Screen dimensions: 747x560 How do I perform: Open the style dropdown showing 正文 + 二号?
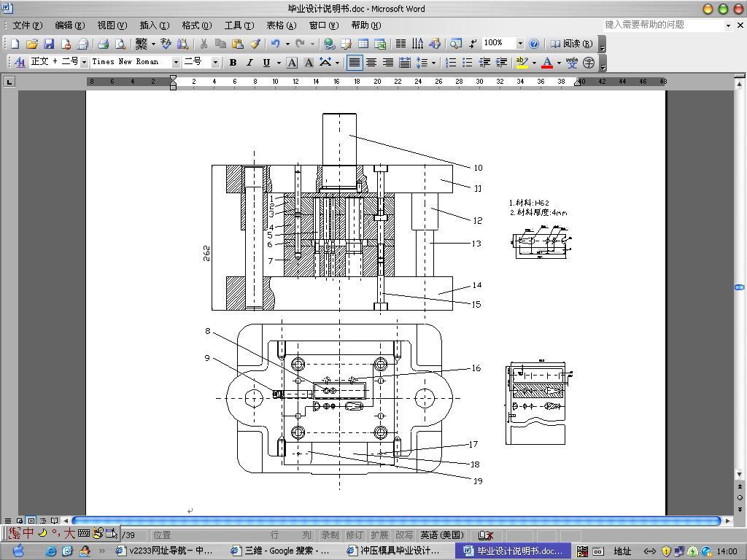pyautogui.click(x=85, y=63)
